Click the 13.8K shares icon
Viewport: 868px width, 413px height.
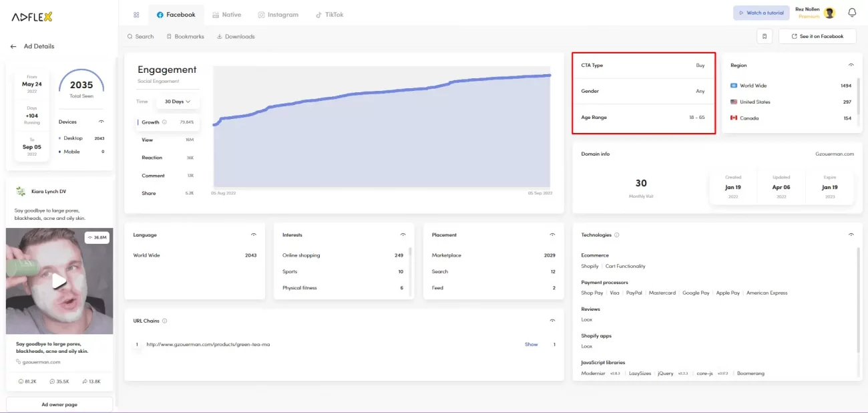click(x=85, y=382)
